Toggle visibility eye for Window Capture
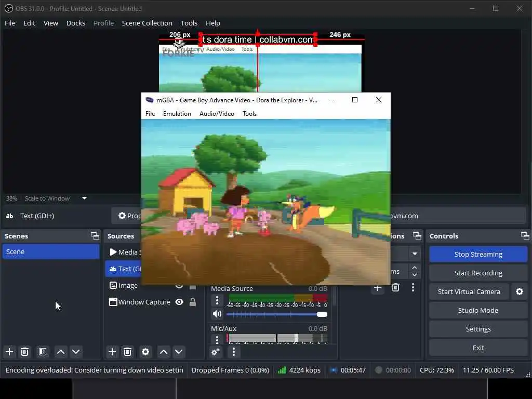Image resolution: width=532 pixels, height=399 pixels. coord(179,302)
